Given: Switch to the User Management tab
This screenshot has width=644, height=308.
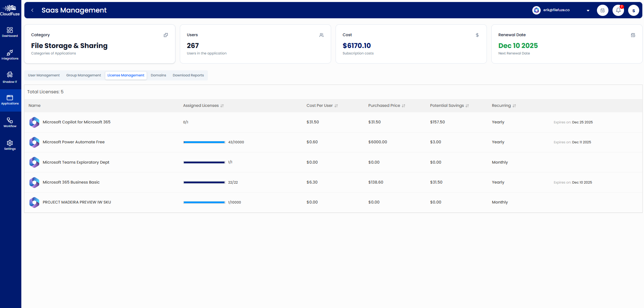Looking at the screenshot, I should coord(43,75).
